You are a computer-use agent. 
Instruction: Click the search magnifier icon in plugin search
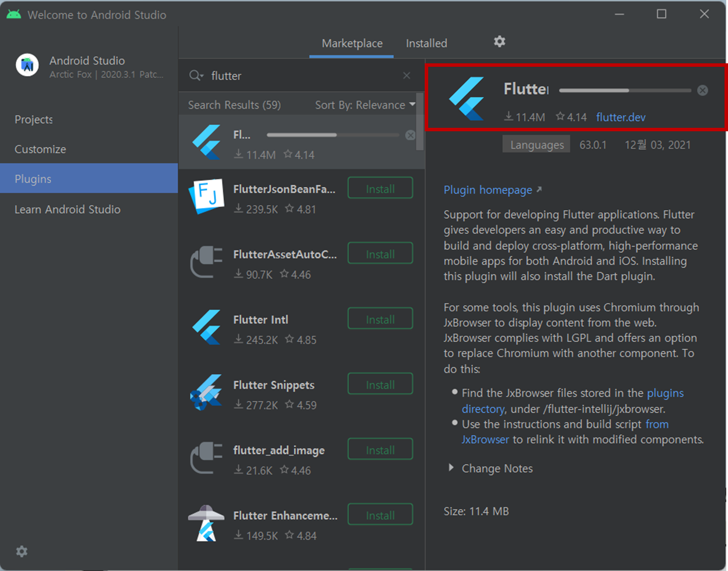196,76
